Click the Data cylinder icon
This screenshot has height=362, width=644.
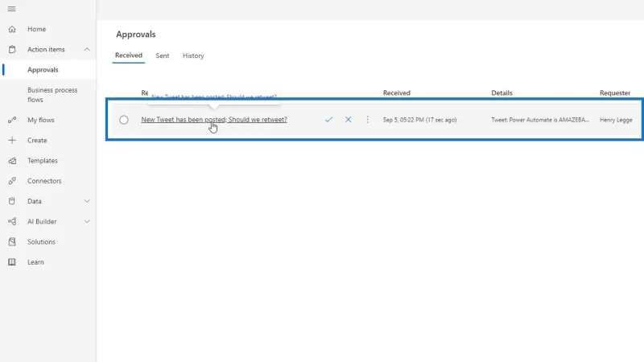(x=12, y=201)
